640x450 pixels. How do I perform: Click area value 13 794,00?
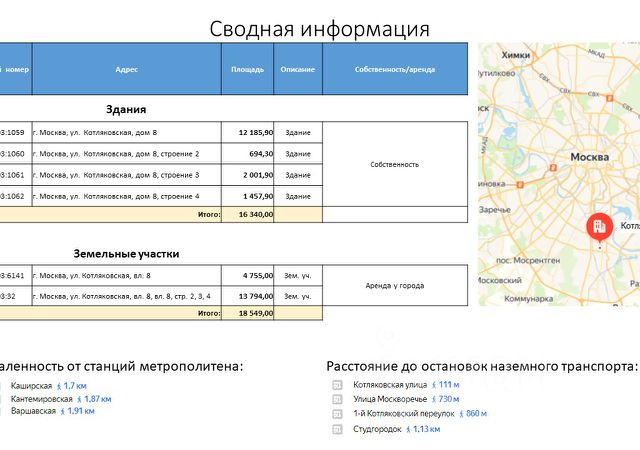[x=256, y=296]
